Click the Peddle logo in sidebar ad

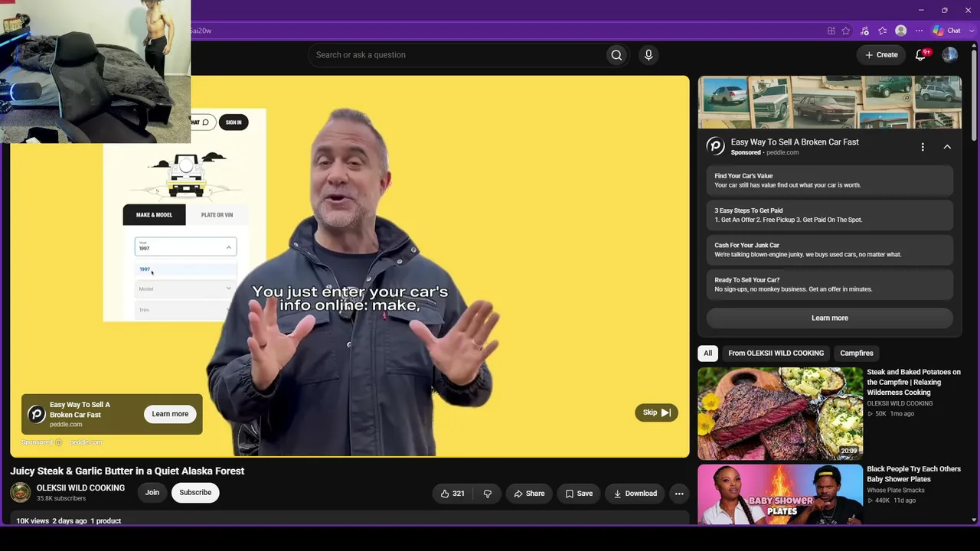pos(715,146)
